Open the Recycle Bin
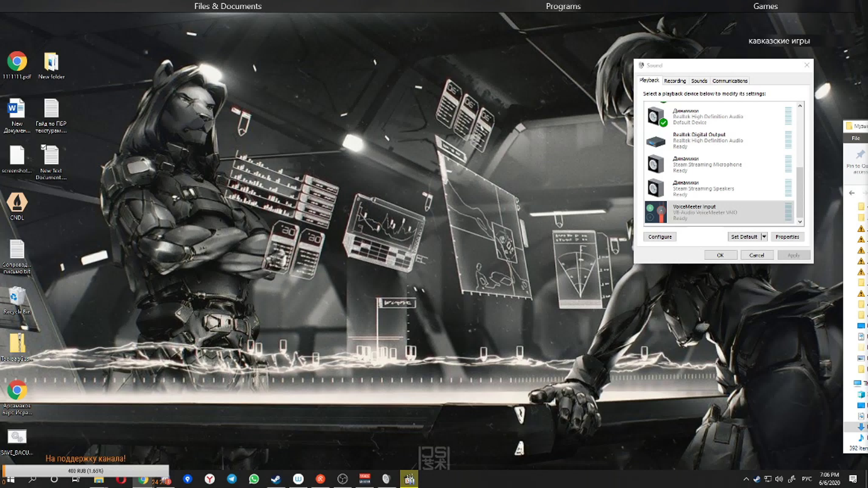The height and width of the screenshot is (488, 868). [x=17, y=300]
